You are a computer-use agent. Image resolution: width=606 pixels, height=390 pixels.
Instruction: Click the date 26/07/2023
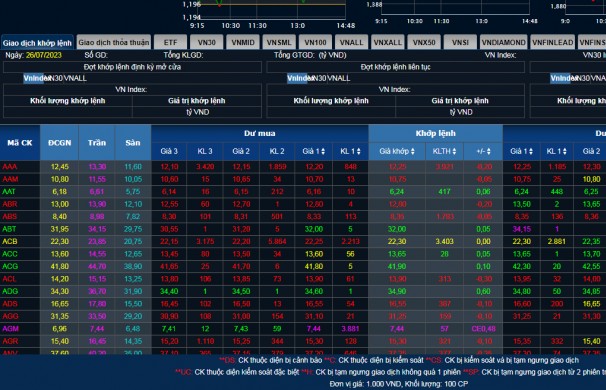click(44, 55)
